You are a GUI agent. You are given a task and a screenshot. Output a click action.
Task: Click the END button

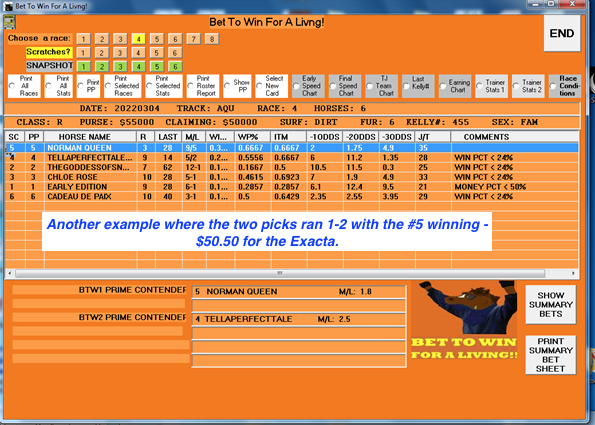coord(562,33)
